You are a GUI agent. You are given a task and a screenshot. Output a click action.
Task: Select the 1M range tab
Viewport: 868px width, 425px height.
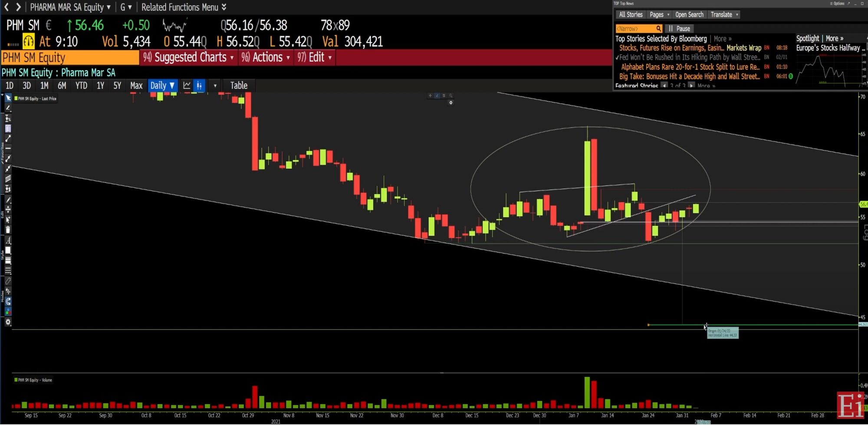click(44, 85)
